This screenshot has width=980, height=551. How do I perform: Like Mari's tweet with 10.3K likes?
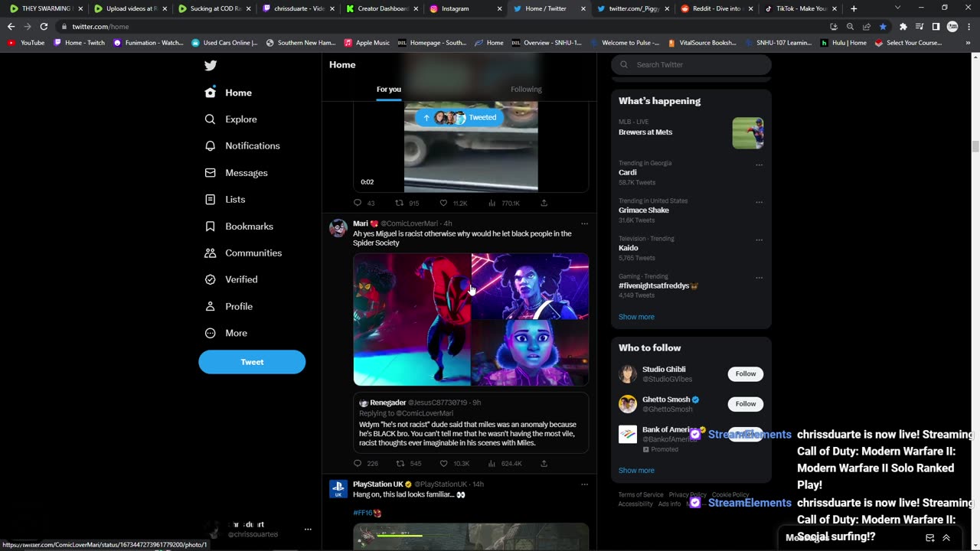coord(443,464)
